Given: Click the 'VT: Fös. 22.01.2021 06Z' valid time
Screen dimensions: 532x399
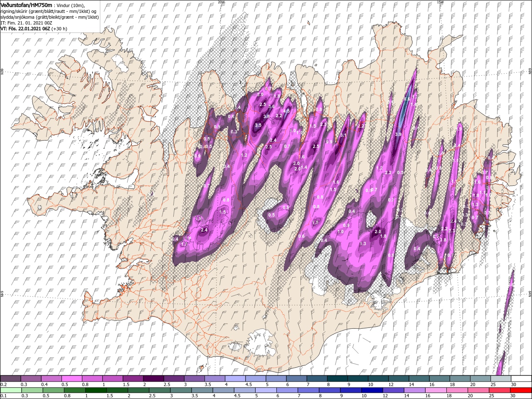Looking at the screenshot, I should (26, 29).
